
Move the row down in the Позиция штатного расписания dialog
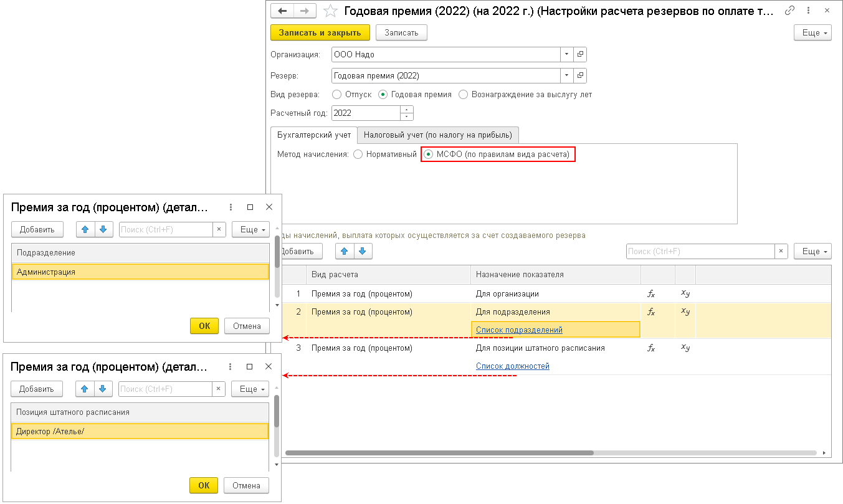pyautogui.click(x=103, y=389)
